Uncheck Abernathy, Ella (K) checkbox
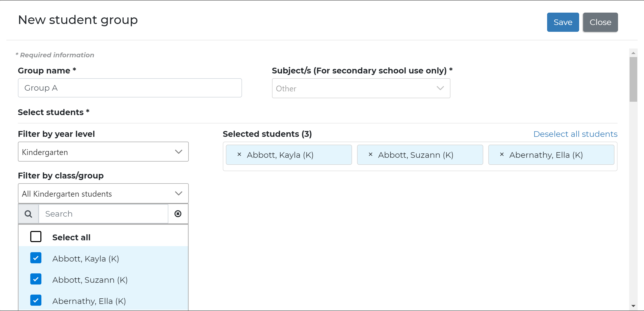 36,300
